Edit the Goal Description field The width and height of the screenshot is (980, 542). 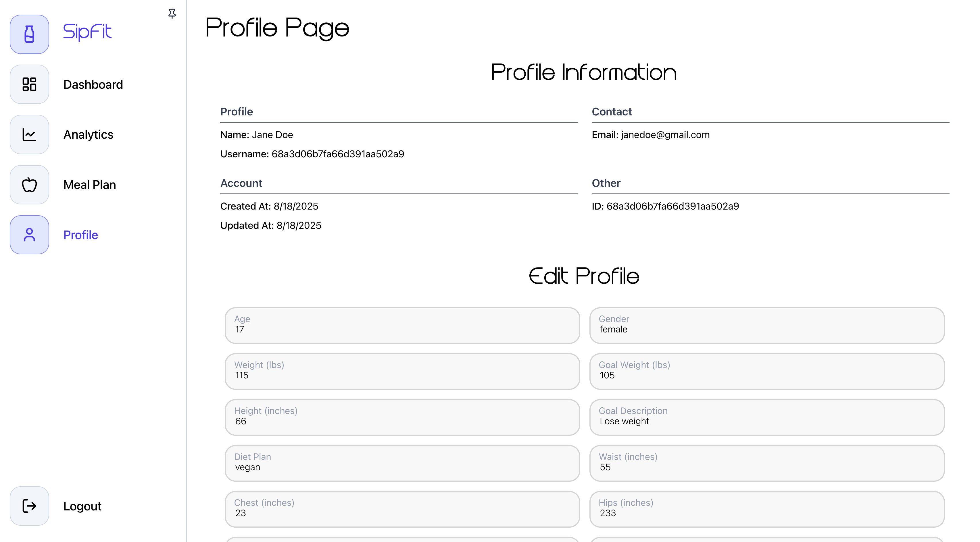(767, 417)
